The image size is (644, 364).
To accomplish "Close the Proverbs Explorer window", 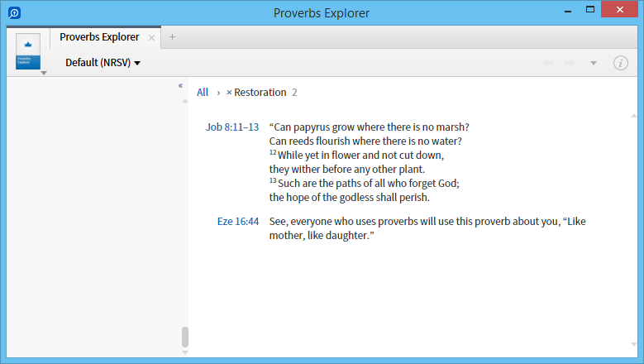I will tap(620, 9).
